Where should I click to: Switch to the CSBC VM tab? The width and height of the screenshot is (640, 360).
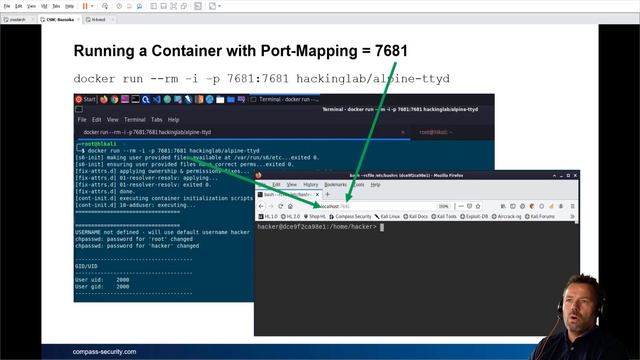point(60,20)
